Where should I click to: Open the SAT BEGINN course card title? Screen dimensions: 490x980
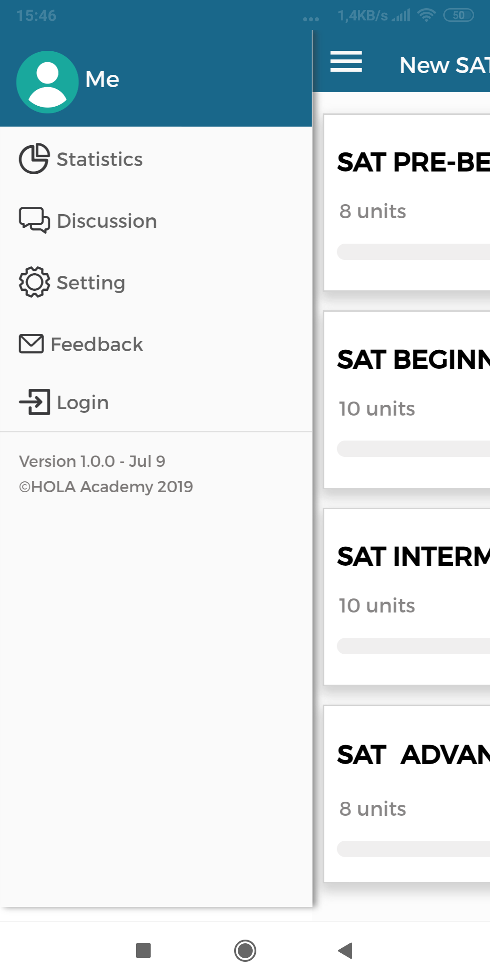click(413, 359)
